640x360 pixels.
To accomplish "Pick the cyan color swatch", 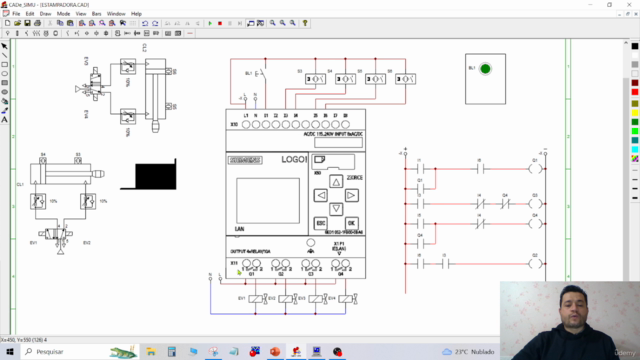I will [x=635, y=149].
